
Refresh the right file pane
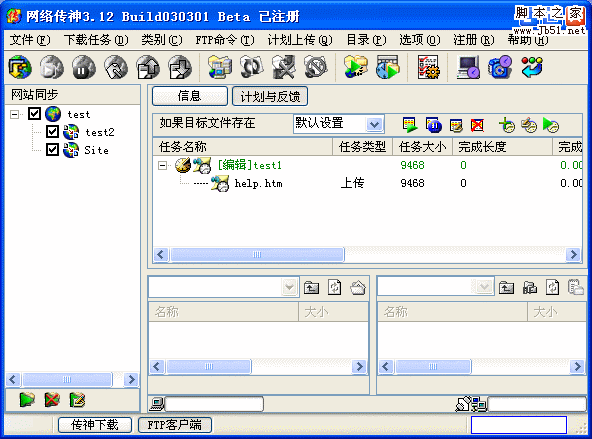pos(552,288)
